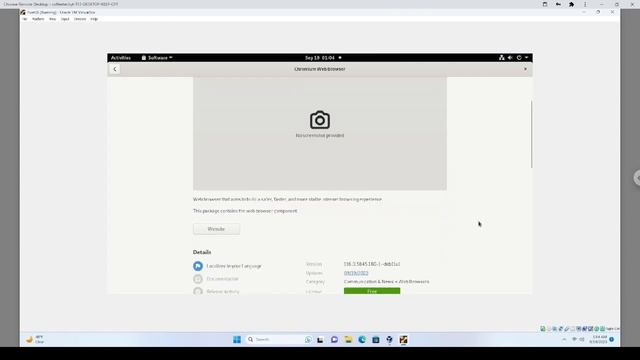This screenshot has width=640, height=360.
Task: Click the network icon in GNOME top bar
Action: [502, 58]
